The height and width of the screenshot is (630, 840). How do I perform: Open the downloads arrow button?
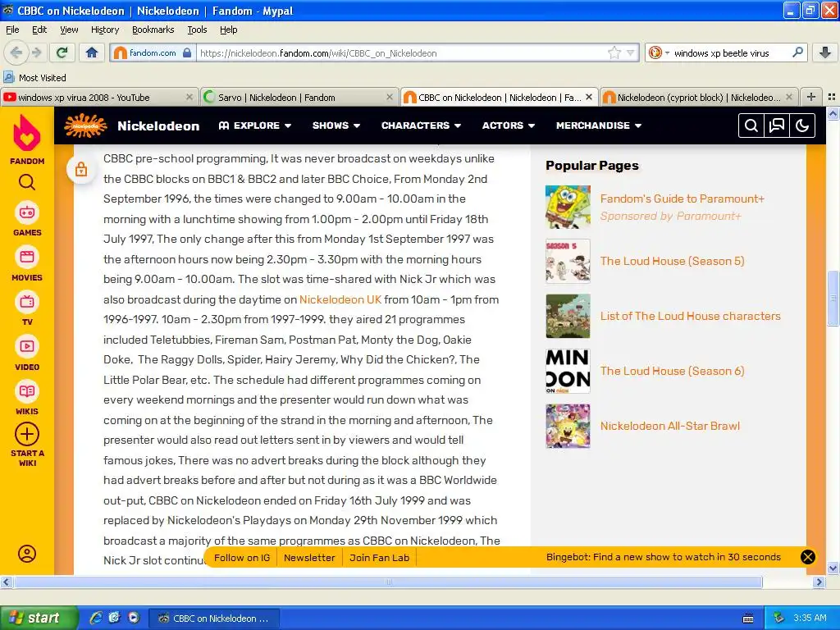coord(825,52)
